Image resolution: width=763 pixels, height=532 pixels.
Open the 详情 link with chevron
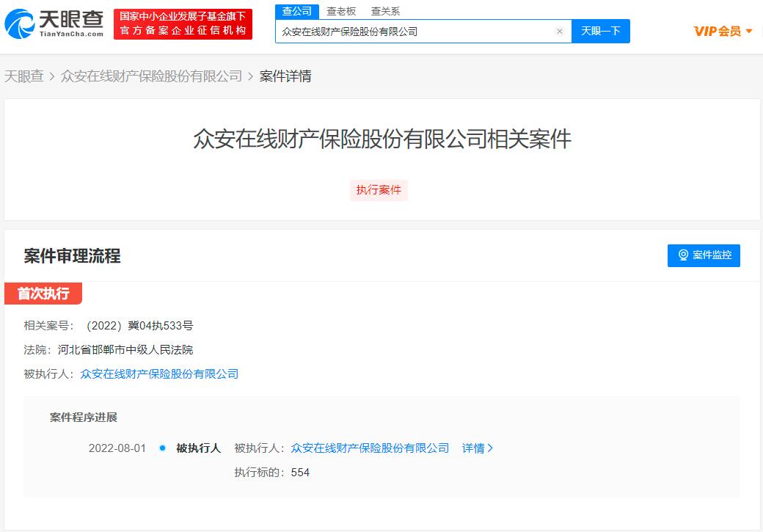pos(478,448)
